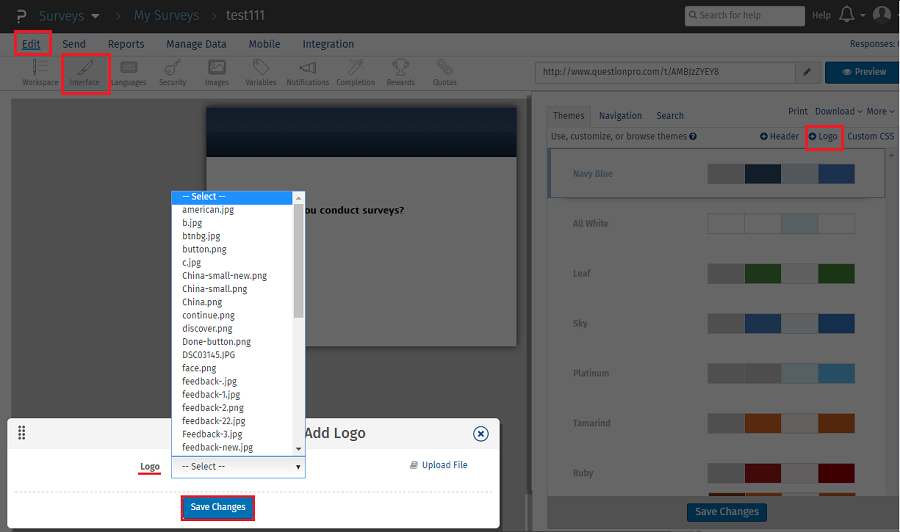Image resolution: width=900 pixels, height=532 pixels.
Task: Click the logo list scrollbar down arrow
Action: coord(298,449)
